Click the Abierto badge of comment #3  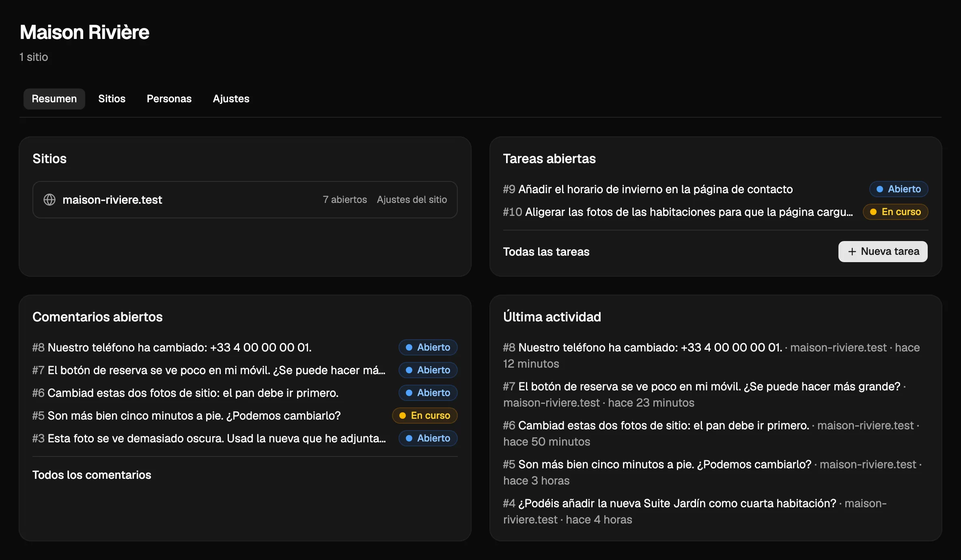click(x=428, y=438)
